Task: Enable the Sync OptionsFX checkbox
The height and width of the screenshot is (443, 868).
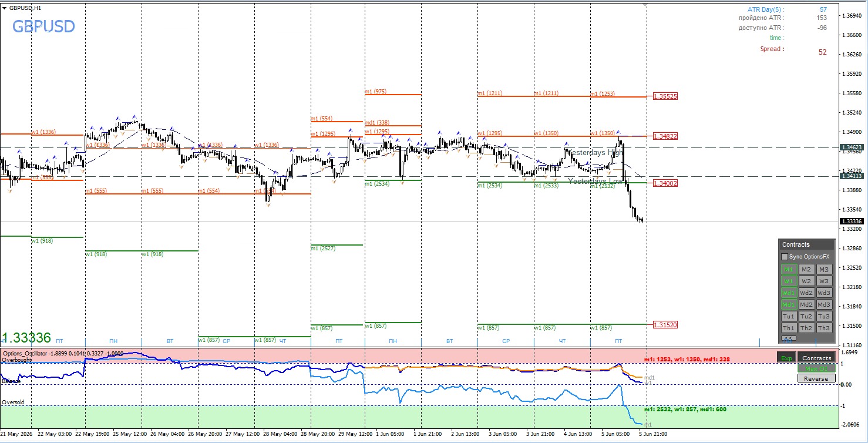Action: click(785, 257)
